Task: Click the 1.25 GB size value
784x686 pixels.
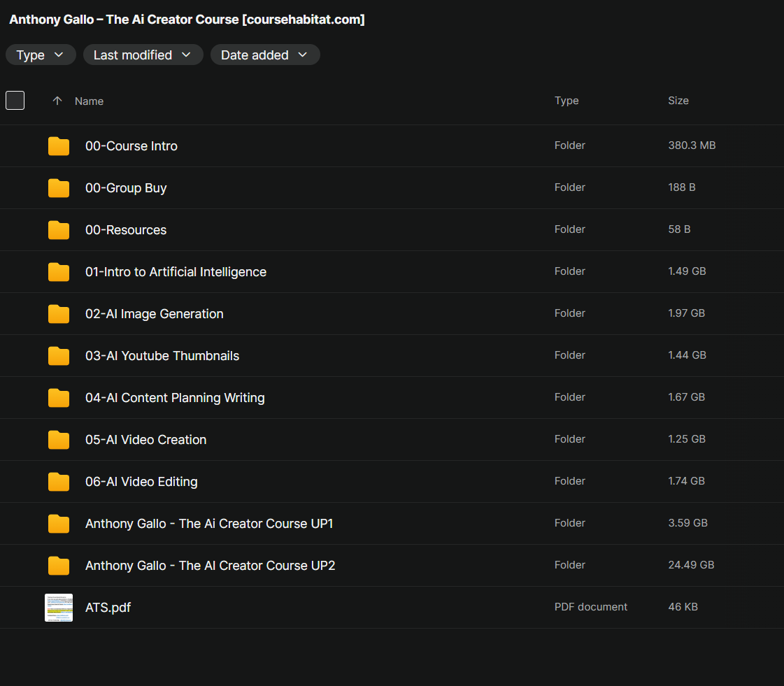Action: (687, 439)
